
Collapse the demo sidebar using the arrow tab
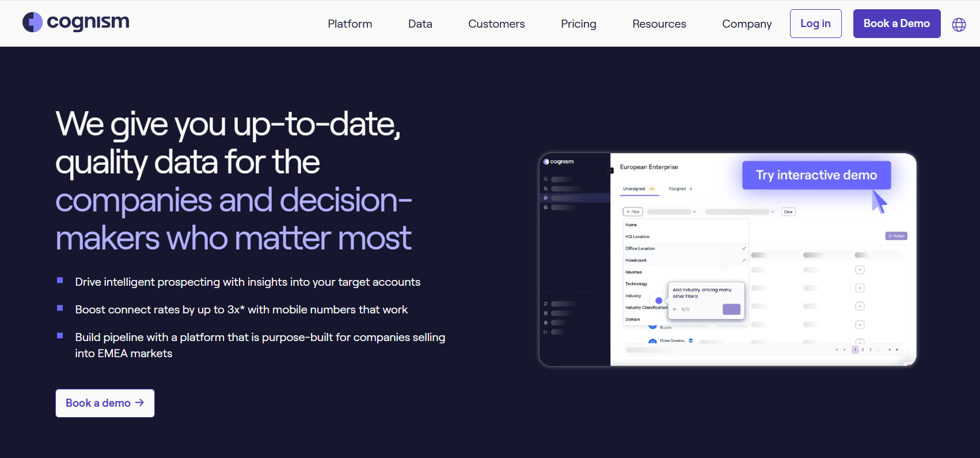pyautogui.click(x=610, y=171)
